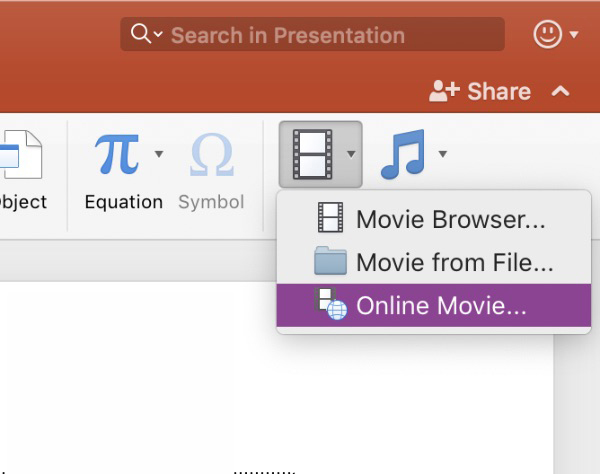Click the Equation pi icon
Viewport: 600px width, 474px height.
(117, 155)
